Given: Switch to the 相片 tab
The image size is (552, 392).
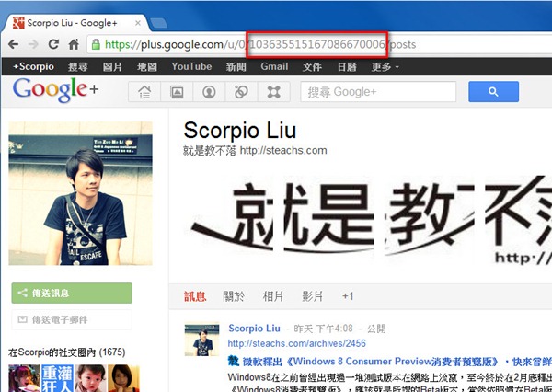Looking at the screenshot, I should click(273, 296).
